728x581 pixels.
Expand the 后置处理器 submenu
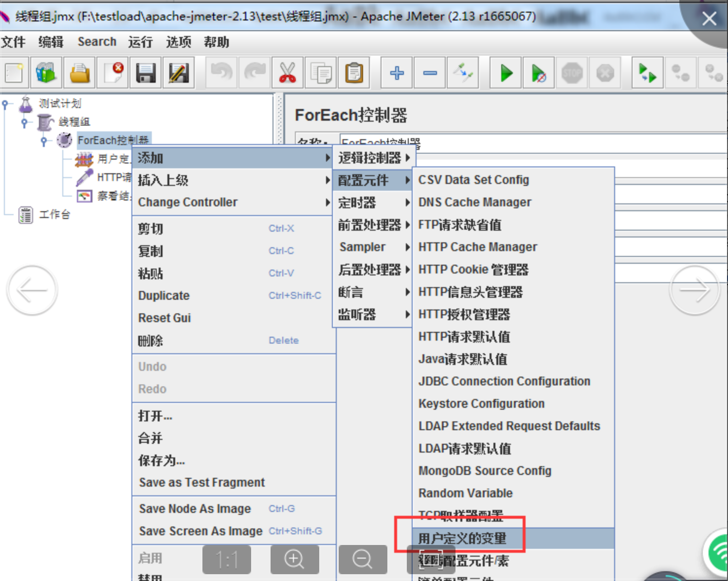(x=373, y=270)
